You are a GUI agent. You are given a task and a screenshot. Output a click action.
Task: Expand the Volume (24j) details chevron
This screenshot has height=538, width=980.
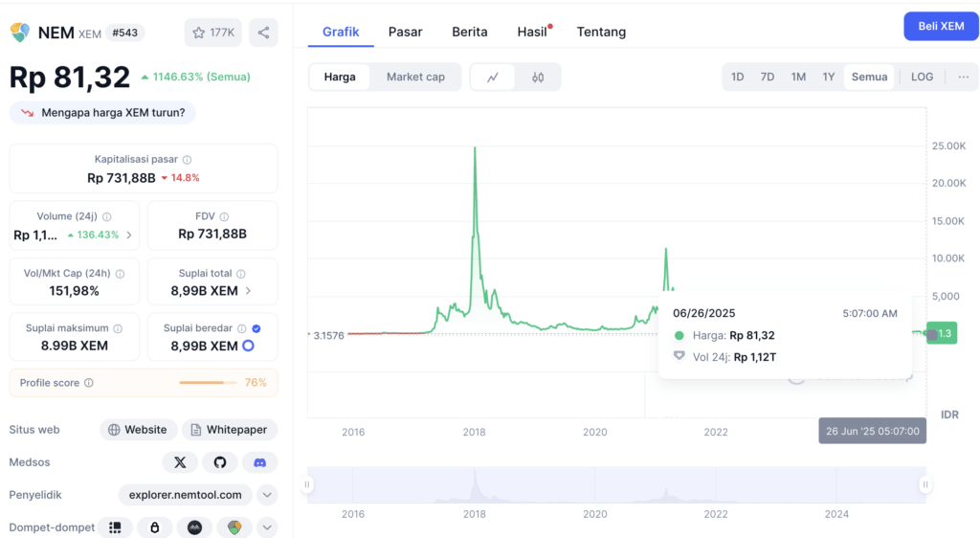point(129,235)
